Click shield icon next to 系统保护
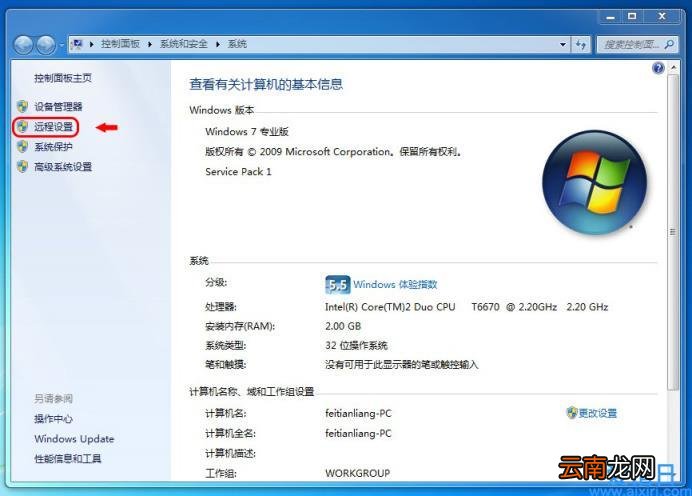The width and height of the screenshot is (692, 496). point(22,147)
